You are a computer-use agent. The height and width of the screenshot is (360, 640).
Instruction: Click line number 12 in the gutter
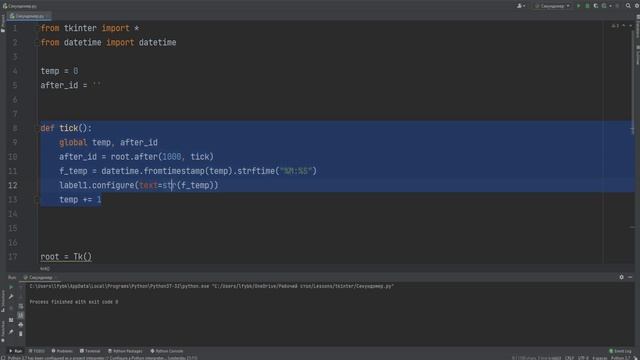click(x=13, y=185)
